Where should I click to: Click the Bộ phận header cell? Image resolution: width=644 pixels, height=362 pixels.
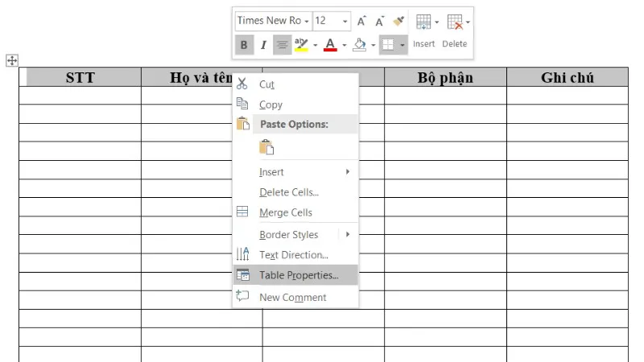pos(445,77)
